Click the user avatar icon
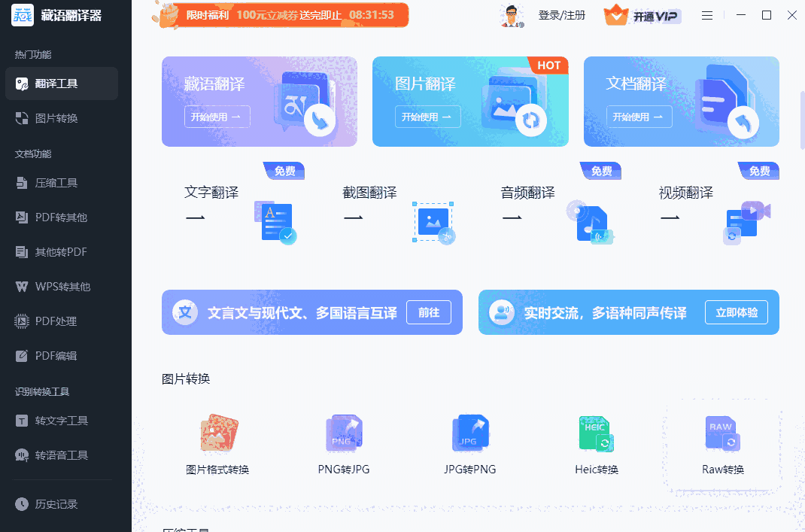 512,14
